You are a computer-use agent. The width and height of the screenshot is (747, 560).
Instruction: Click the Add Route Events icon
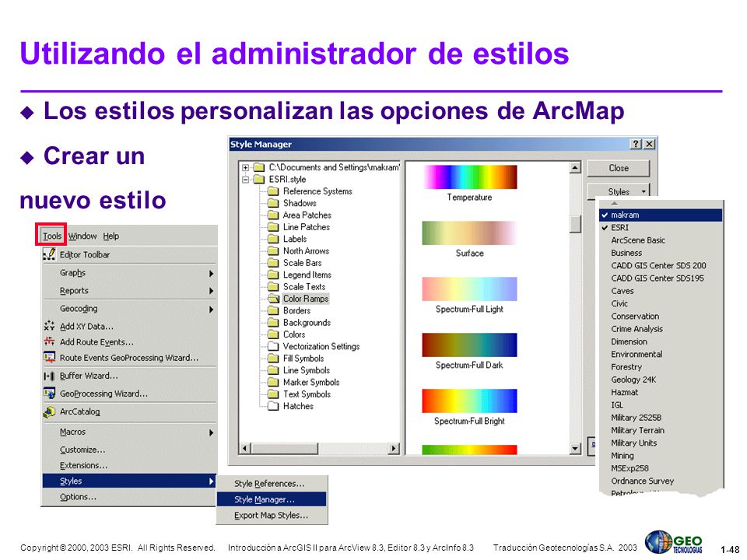pos(49,342)
